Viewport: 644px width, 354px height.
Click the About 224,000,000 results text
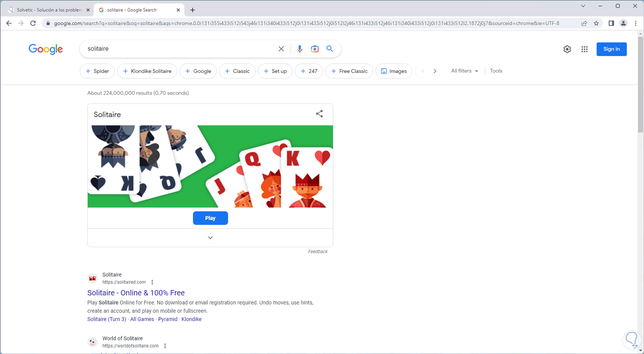[138, 93]
